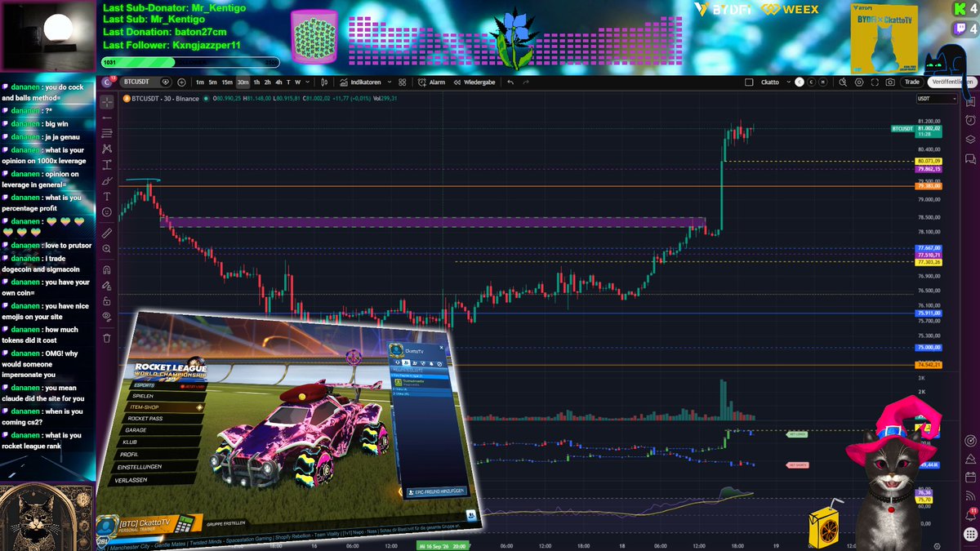Open the Trade panel button
This screenshot has height=551, width=980.
[912, 82]
